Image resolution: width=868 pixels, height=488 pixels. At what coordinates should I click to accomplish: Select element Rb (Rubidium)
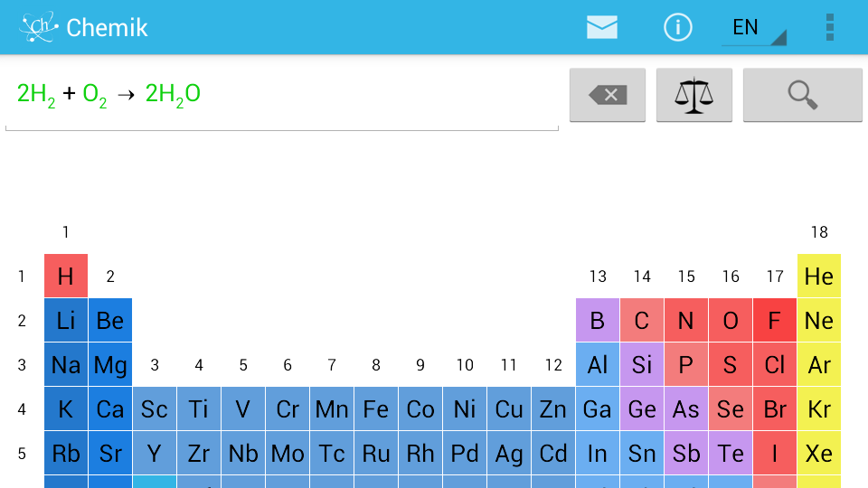click(66, 453)
